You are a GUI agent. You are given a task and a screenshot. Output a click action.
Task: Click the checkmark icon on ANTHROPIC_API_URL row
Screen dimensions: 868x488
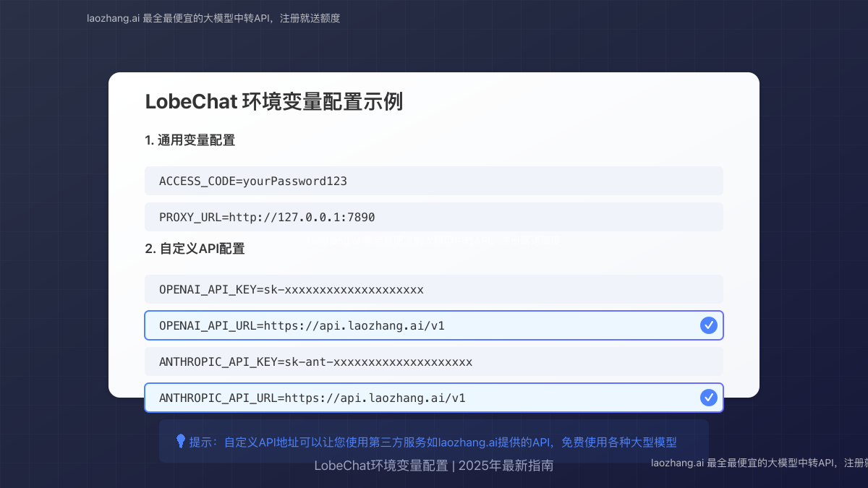709,398
